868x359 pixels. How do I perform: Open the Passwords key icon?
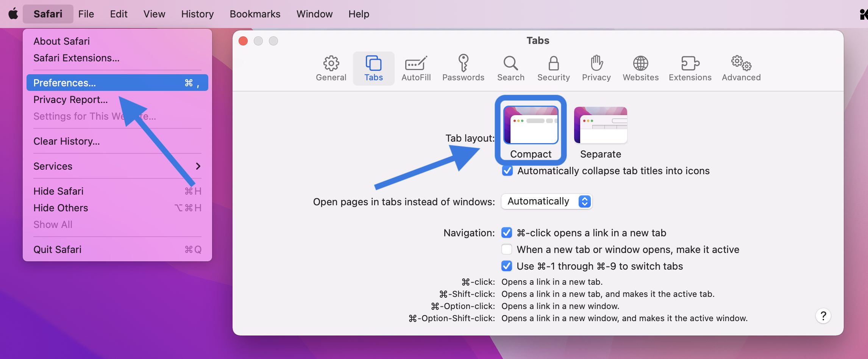(x=463, y=69)
